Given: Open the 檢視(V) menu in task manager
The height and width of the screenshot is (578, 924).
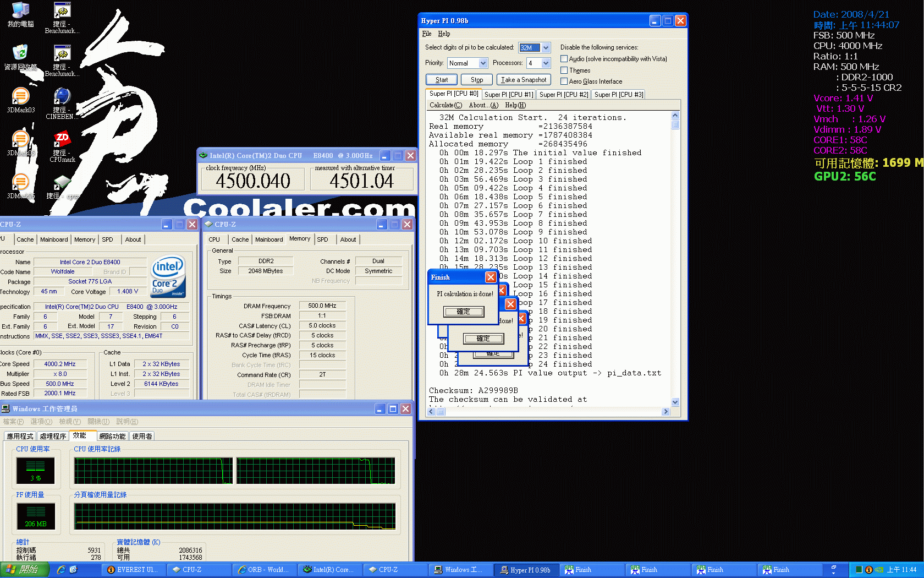Looking at the screenshot, I should point(70,422).
